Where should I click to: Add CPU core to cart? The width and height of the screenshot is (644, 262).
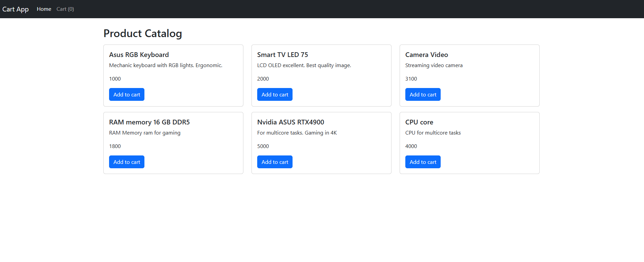[x=423, y=162]
